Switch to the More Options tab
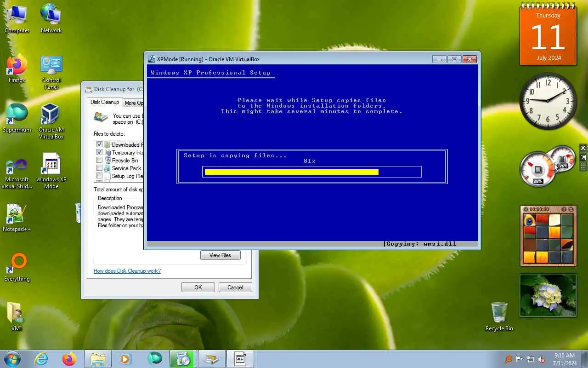This screenshot has height=368, width=588. pyautogui.click(x=133, y=103)
